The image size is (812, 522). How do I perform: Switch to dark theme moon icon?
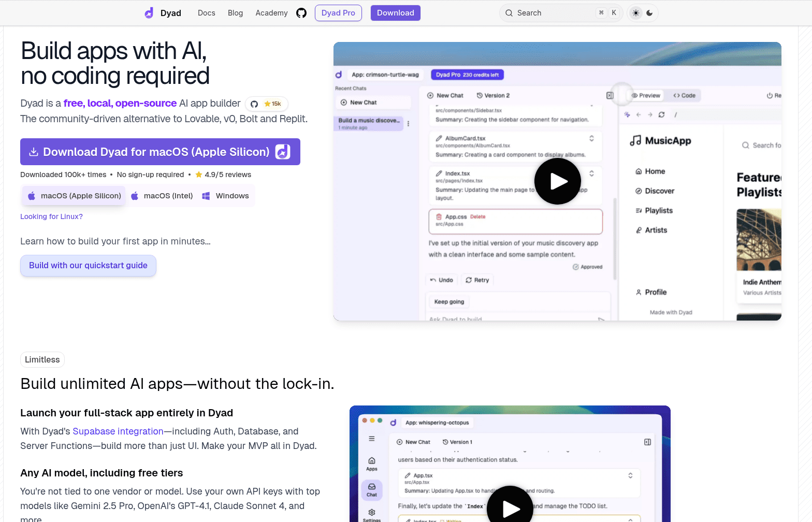pos(649,13)
